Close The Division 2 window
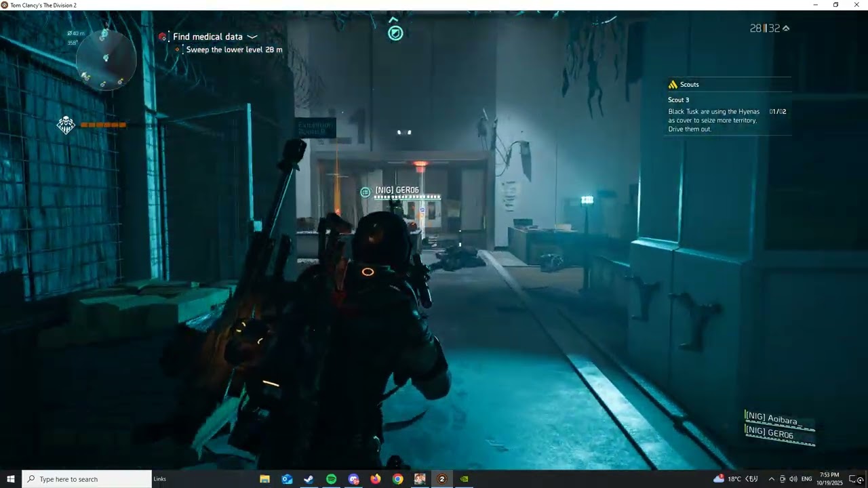This screenshot has height=488, width=868. tap(856, 5)
